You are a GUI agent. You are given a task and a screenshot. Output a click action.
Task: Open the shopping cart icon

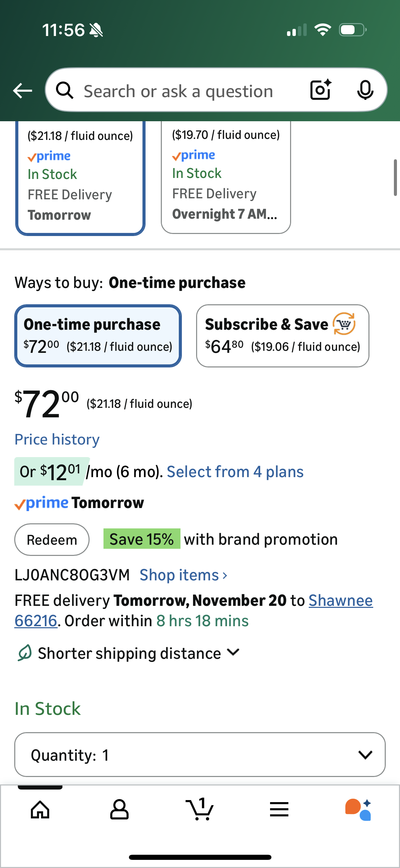tap(200, 810)
